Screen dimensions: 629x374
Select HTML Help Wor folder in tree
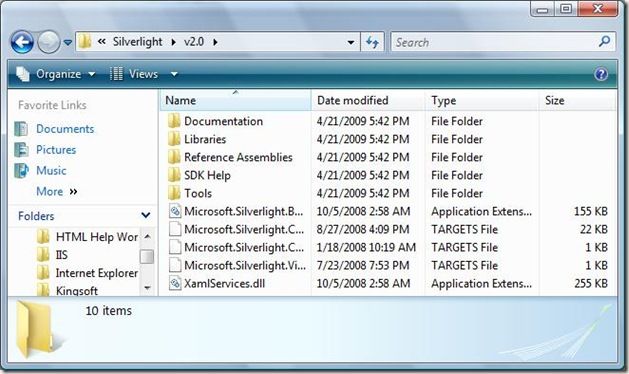point(97,237)
